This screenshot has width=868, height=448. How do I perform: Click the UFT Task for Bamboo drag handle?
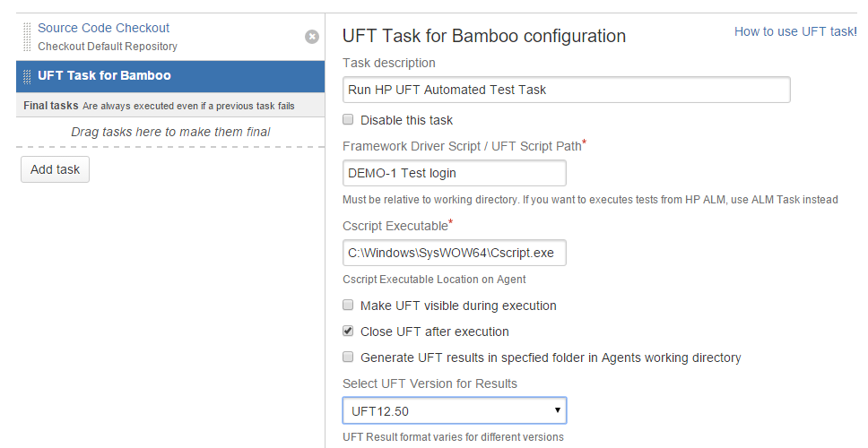point(28,76)
